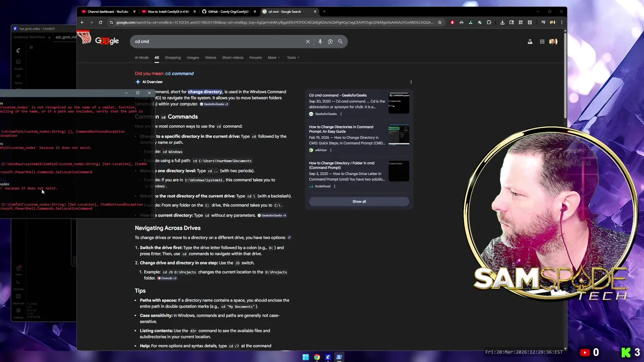644x362 pixels.
Task: Click the 'Tips' heading text
Action: [140, 291]
